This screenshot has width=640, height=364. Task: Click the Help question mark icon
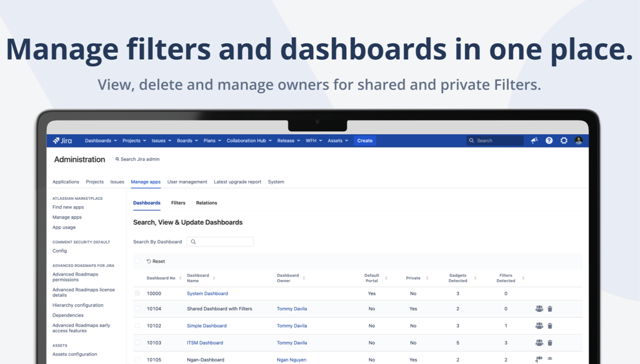coord(549,140)
